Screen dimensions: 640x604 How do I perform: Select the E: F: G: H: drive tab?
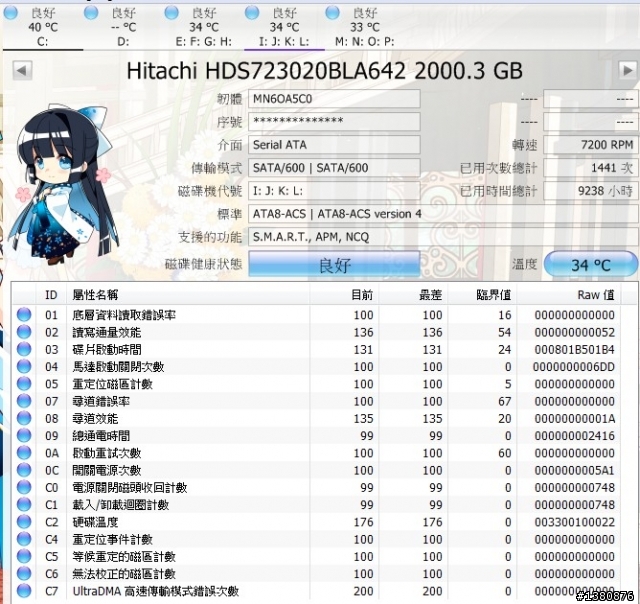(204, 27)
